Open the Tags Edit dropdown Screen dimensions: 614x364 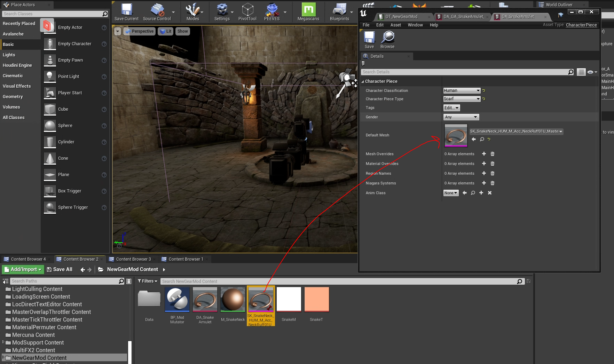pyautogui.click(x=451, y=108)
